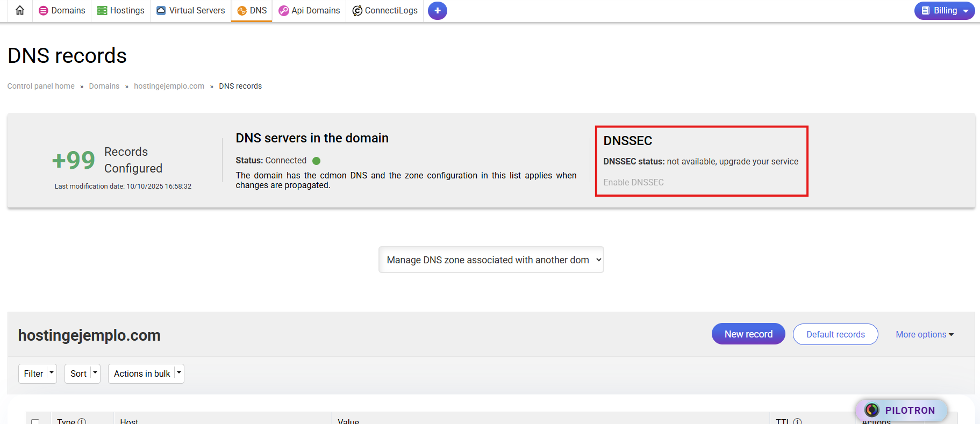Open hostingejemplo.com breadcrumb link
The height and width of the screenshot is (424, 980).
169,86
